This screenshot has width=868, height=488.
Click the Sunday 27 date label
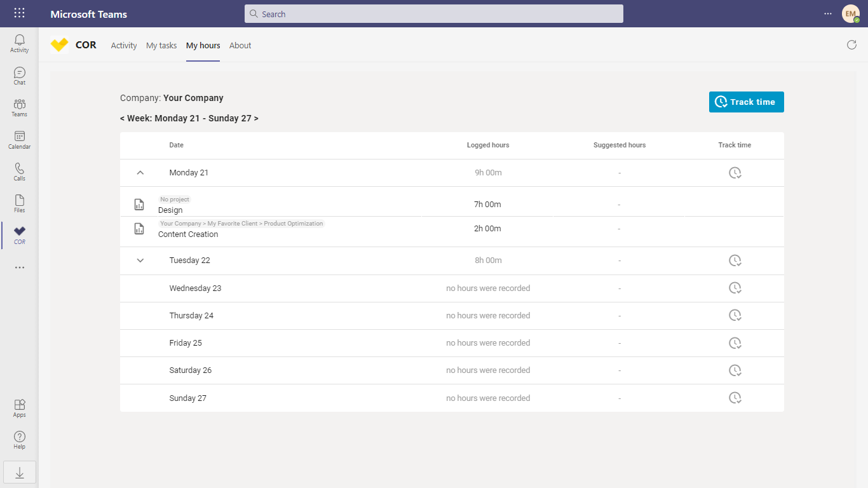[188, 398]
